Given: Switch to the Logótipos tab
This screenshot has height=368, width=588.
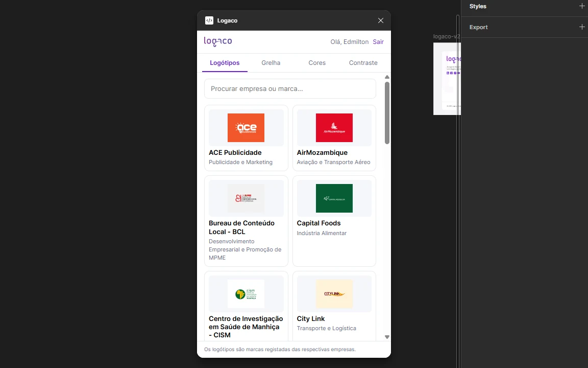Looking at the screenshot, I should 225,63.
